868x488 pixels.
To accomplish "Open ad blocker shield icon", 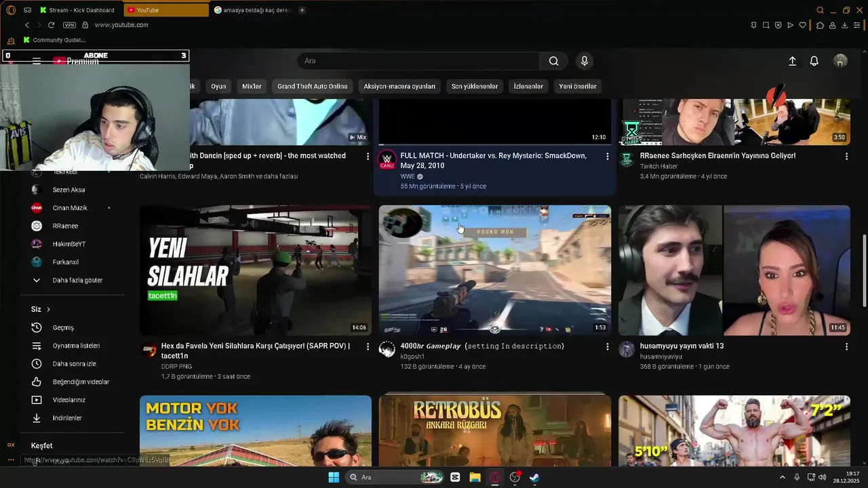I will click(778, 25).
